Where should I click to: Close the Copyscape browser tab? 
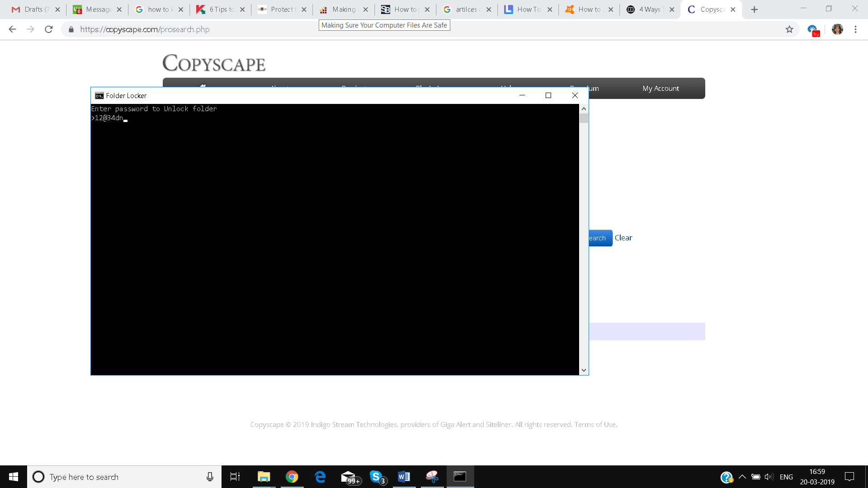click(733, 9)
